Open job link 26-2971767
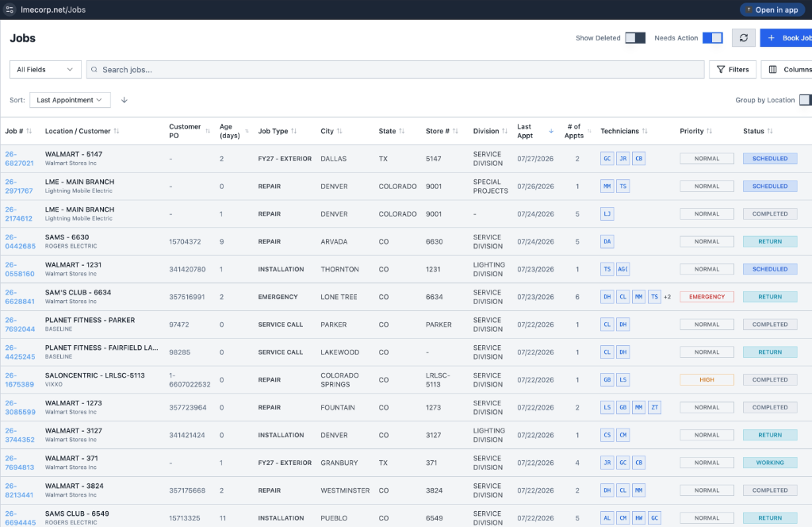Viewport: 812px width, 527px height. click(x=19, y=187)
